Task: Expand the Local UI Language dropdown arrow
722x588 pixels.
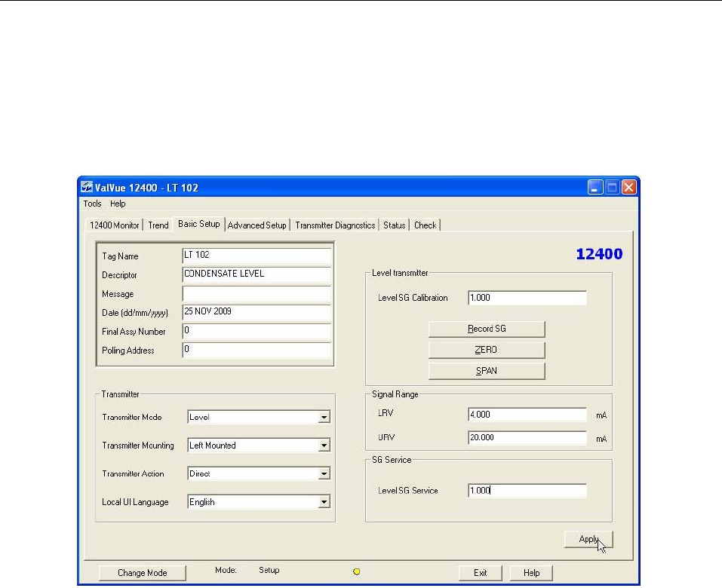Action: pyautogui.click(x=324, y=502)
